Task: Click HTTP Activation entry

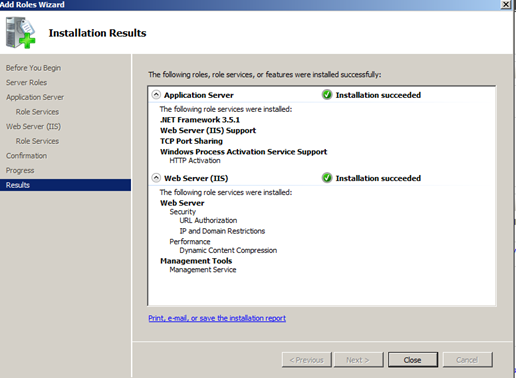Action: point(195,161)
